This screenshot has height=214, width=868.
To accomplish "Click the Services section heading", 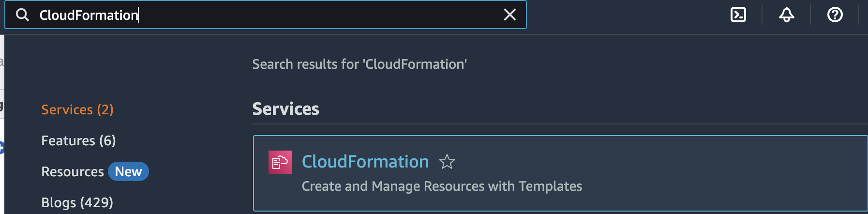I will pyautogui.click(x=285, y=109).
